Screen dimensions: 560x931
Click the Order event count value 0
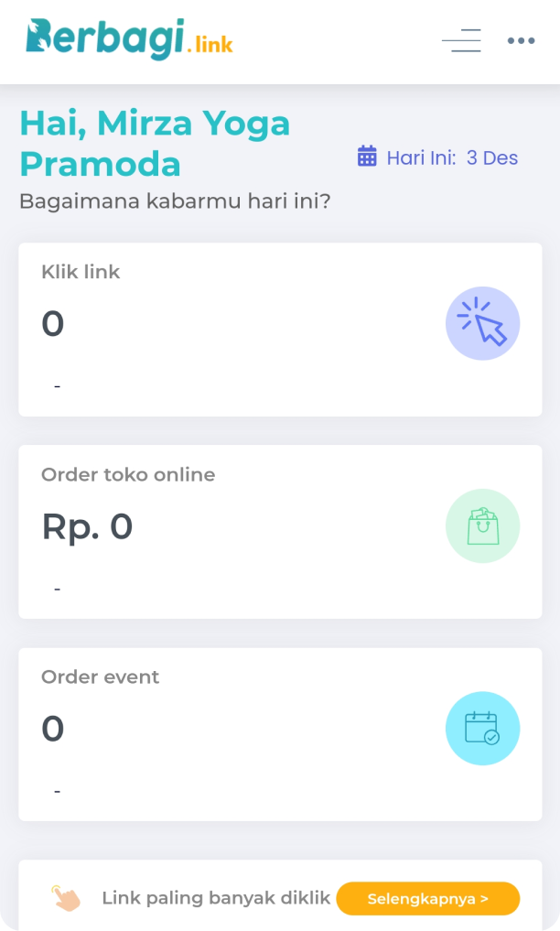pyautogui.click(x=53, y=729)
